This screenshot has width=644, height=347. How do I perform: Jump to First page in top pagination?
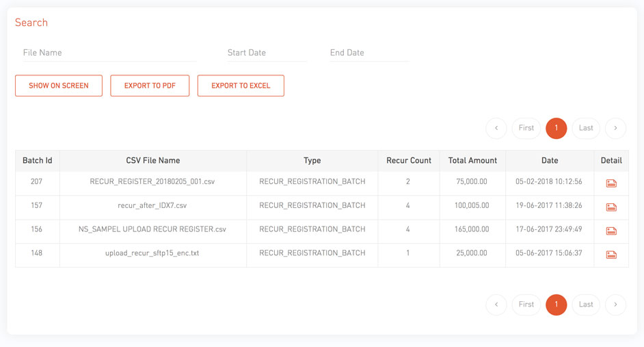pos(526,128)
